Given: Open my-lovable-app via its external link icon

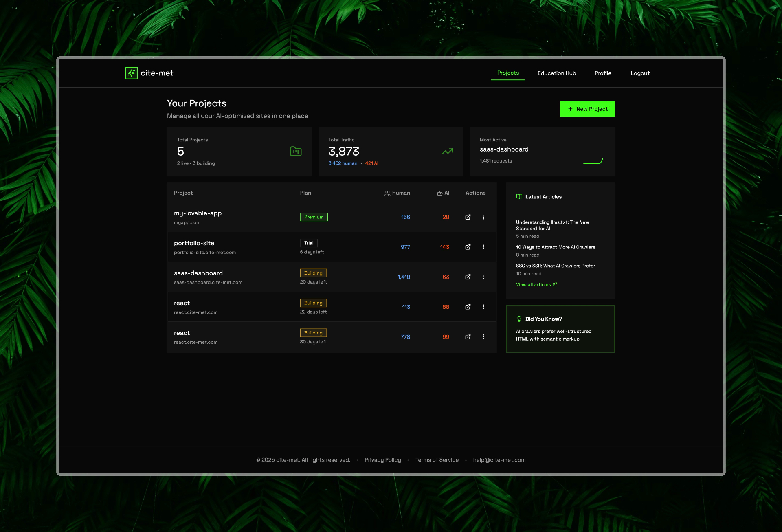Looking at the screenshot, I should tap(468, 217).
